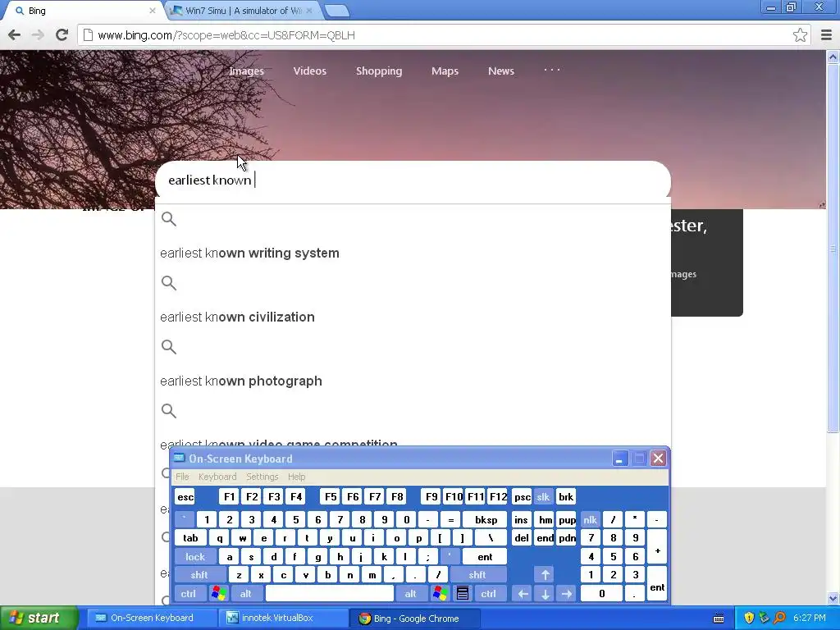The image size is (840, 630).
Task: Click magnifier icon above photograph suggestion
Action: (x=169, y=347)
